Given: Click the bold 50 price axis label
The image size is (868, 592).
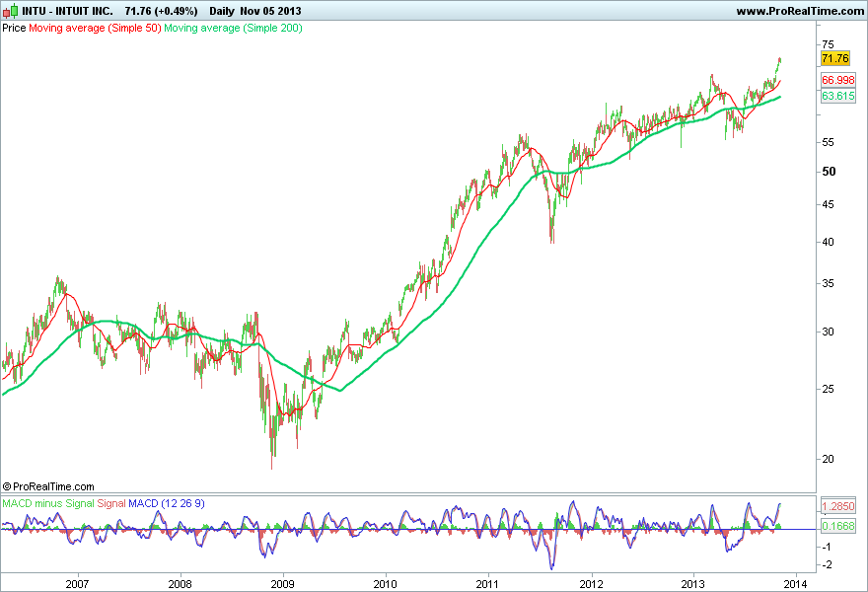Looking at the screenshot, I should [x=829, y=171].
